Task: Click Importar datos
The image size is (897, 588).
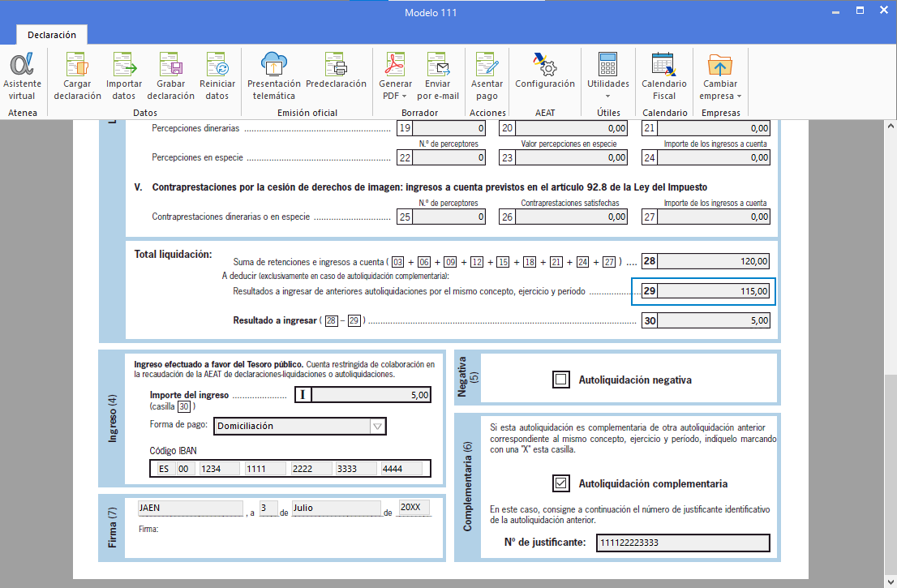Action: [x=124, y=77]
